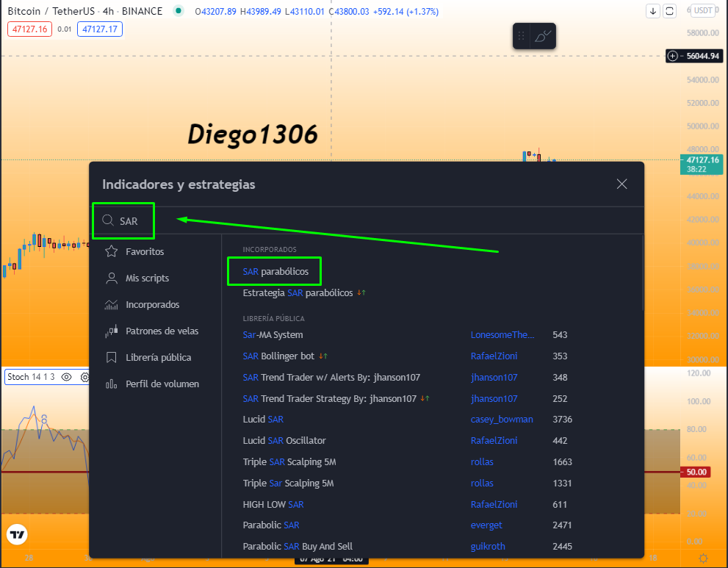
Task: Open author casey_bowman profile
Action: point(502,419)
